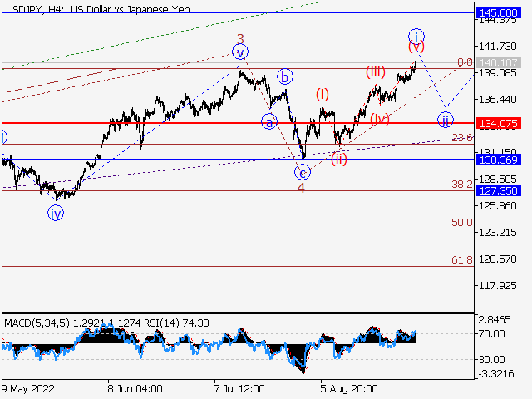Click the 23.6 Fibonacci level label
Image resolution: width=532 pixels, height=399 pixels.
click(462, 137)
